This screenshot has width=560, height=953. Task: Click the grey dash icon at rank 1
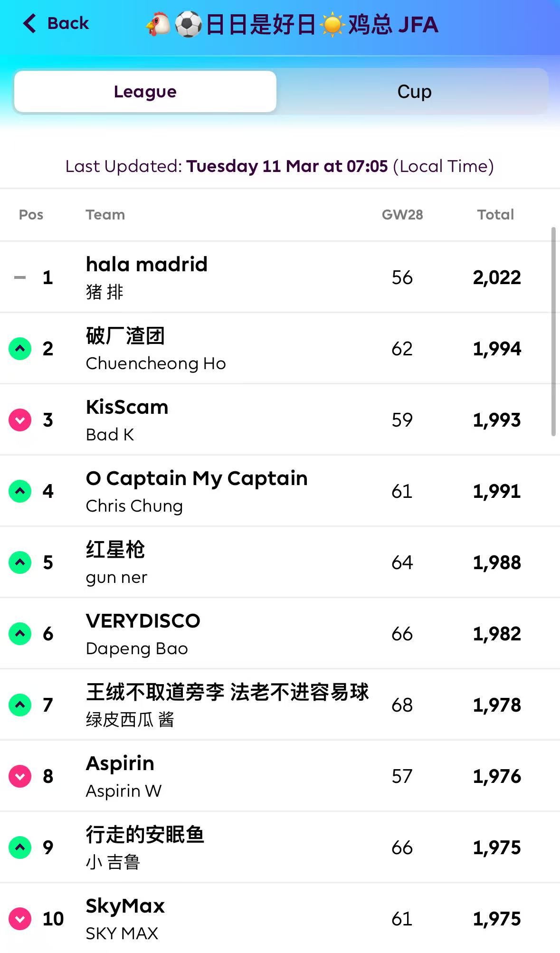20,277
